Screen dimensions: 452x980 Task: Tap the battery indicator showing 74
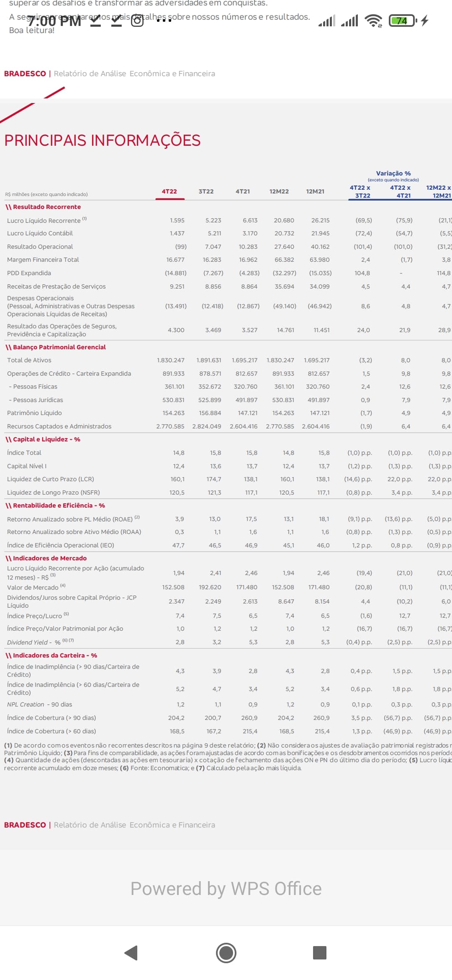tap(402, 21)
